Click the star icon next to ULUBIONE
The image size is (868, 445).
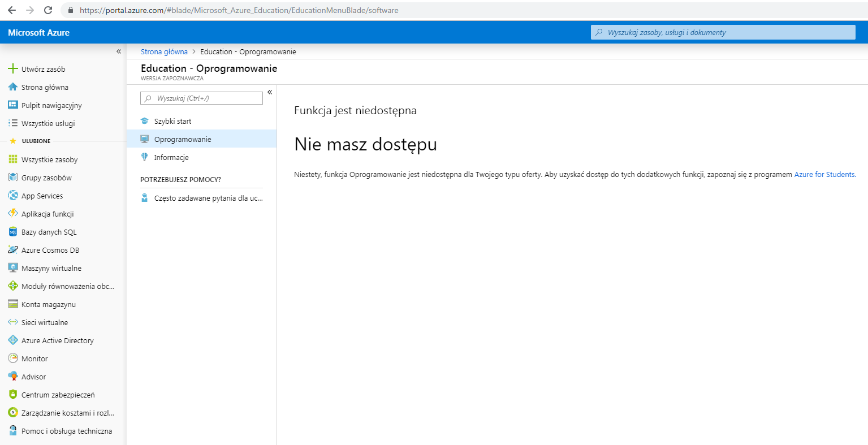click(x=13, y=141)
